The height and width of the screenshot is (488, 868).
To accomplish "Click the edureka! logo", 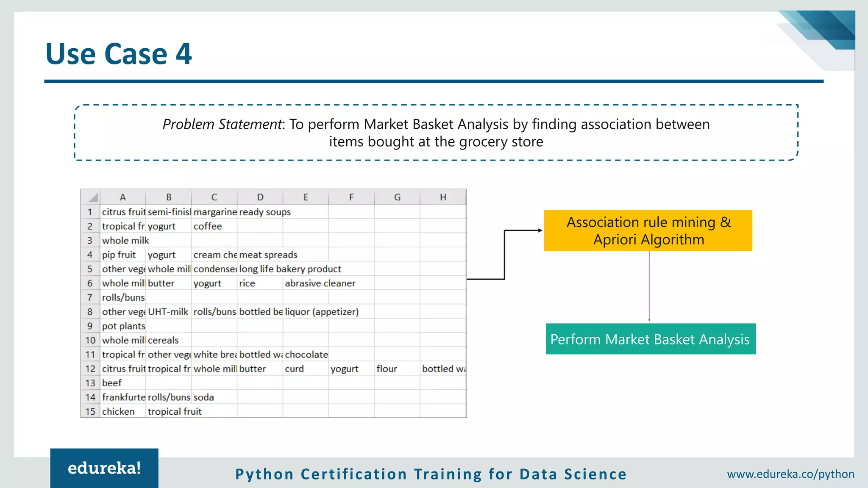I will [x=104, y=468].
